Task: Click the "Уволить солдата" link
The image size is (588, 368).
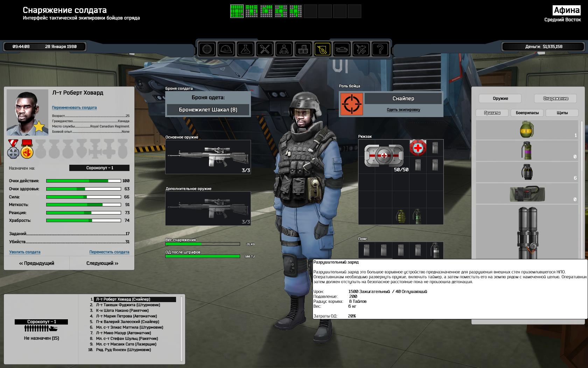Action: pyautogui.click(x=24, y=252)
